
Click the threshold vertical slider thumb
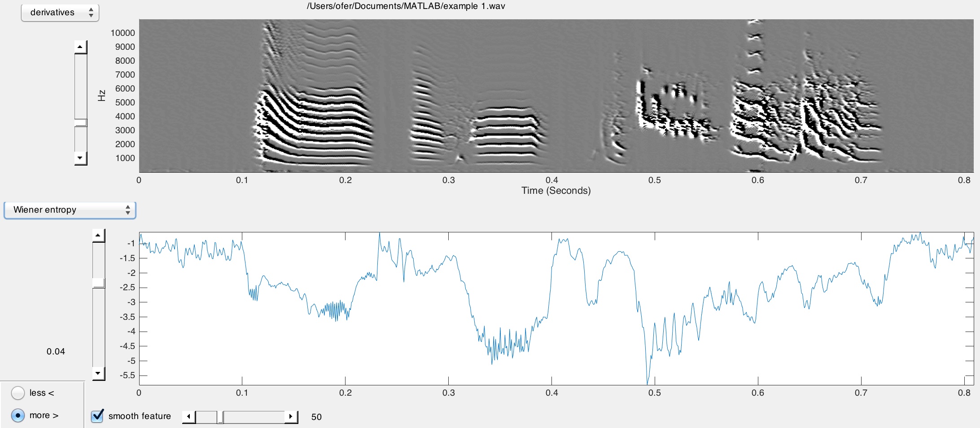point(99,283)
